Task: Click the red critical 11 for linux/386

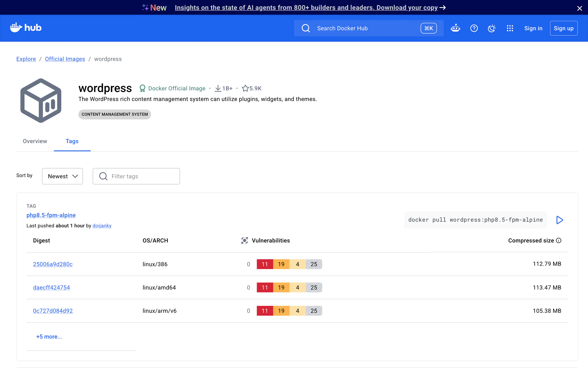Action: coord(265,264)
